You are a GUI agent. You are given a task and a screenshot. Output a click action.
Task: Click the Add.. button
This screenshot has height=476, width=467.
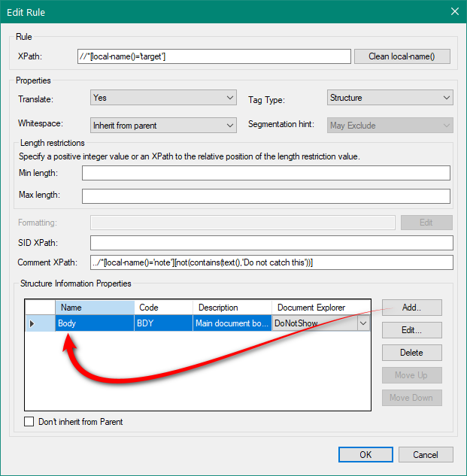pyautogui.click(x=412, y=308)
